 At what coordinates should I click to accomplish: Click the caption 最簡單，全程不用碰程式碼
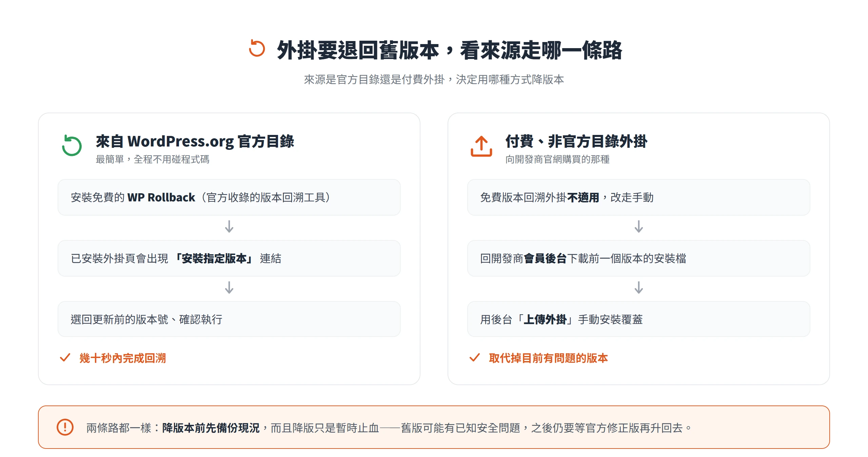click(x=153, y=159)
